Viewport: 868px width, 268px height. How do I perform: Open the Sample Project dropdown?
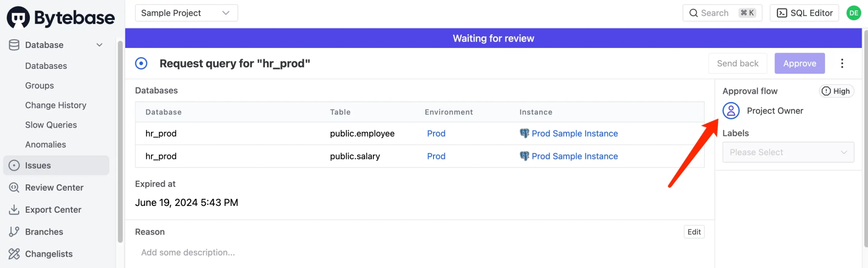pyautogui.click(x=186, y=13)
